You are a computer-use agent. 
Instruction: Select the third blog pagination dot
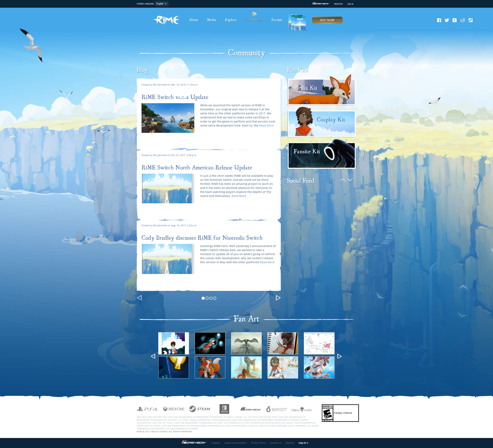[211, 298]
